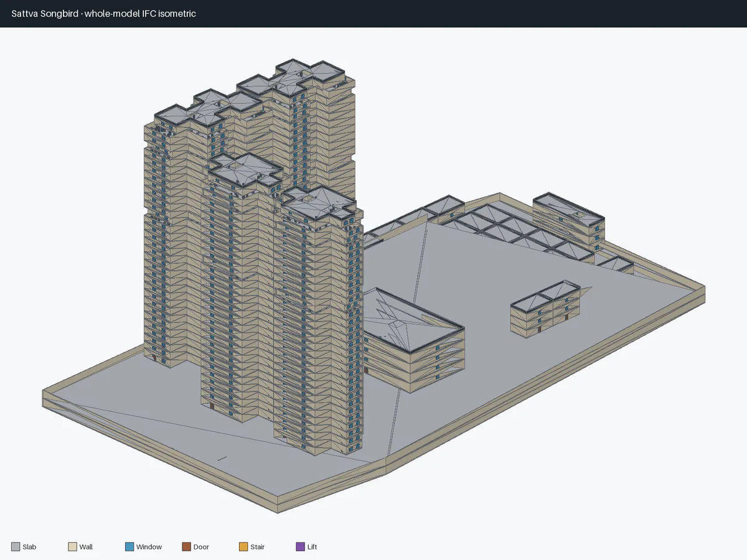Click the 'Sattva Songbird' title text
Screen dimensions: 747x560
pos(45,14)
